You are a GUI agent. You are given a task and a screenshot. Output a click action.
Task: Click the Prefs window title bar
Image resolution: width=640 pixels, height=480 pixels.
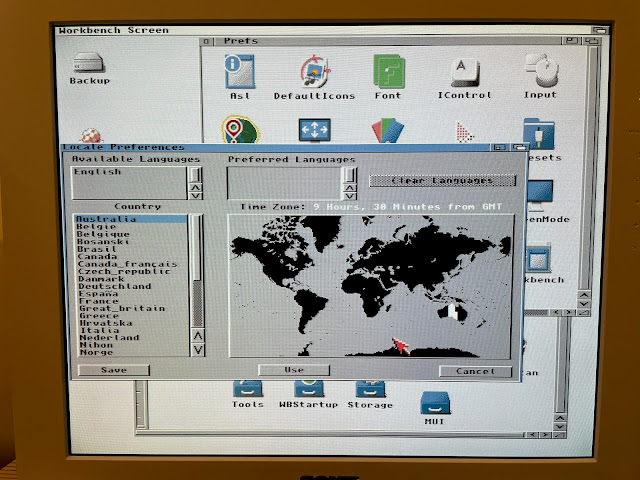[388, 41]
